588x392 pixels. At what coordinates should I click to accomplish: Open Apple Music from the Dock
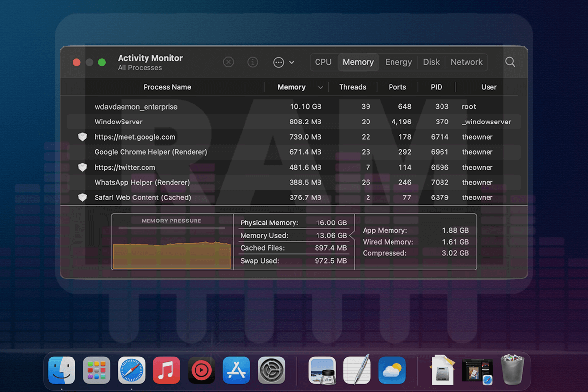[166, 371]
